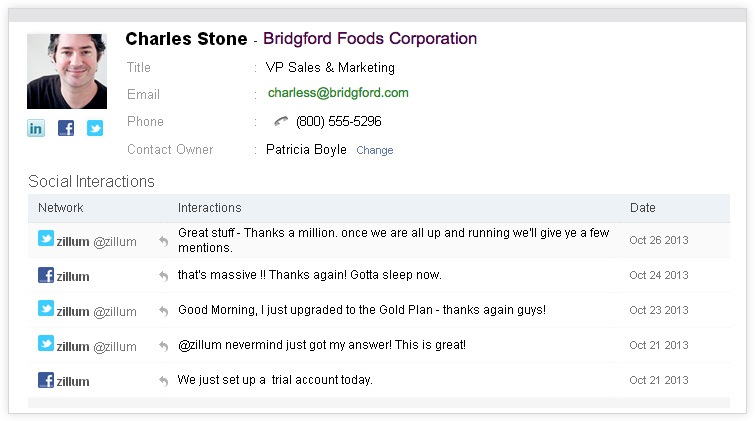755x421 pixels.
Task: Sort by the Date column header
Action: click(x=643, y=208)
